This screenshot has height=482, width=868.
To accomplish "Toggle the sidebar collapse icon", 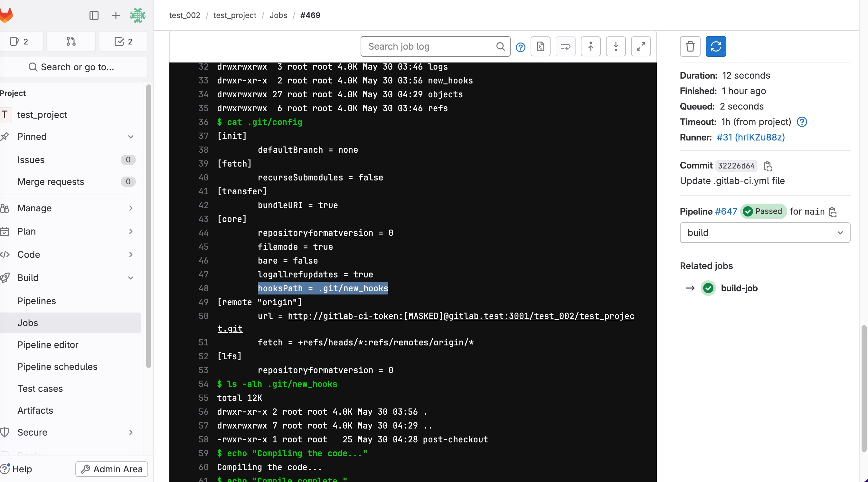I will pos(94,15).
